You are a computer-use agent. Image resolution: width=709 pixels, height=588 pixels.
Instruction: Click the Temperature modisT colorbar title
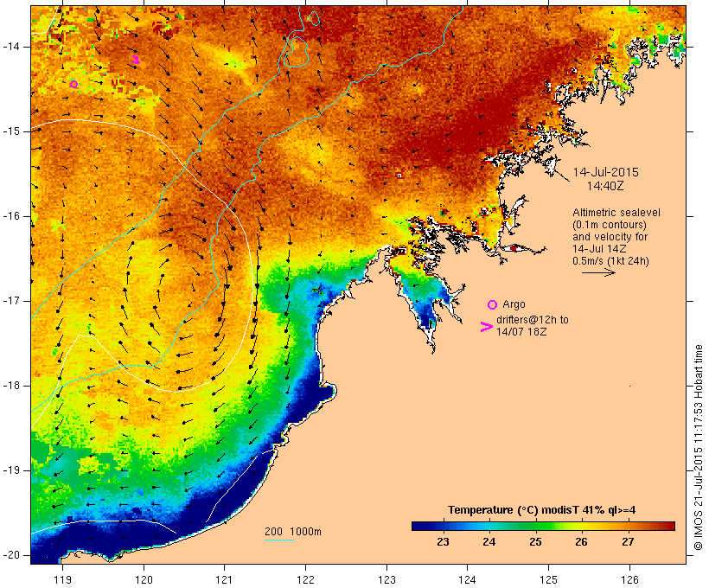pos(542,510)
